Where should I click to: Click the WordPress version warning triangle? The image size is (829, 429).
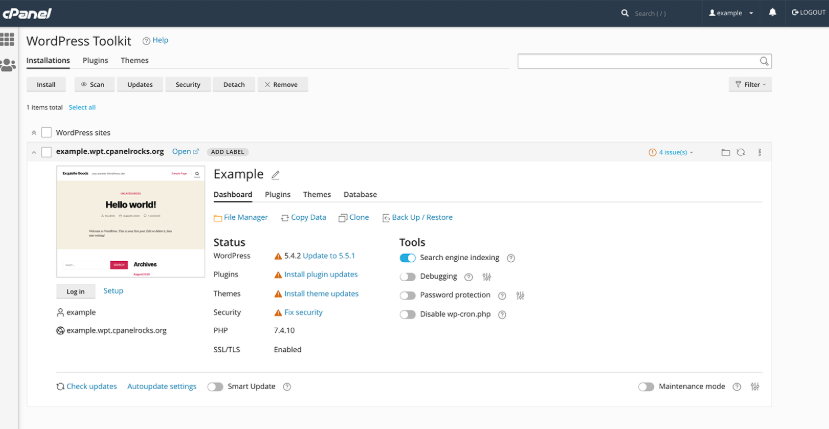pyautogui.click(x=278, y=256)
